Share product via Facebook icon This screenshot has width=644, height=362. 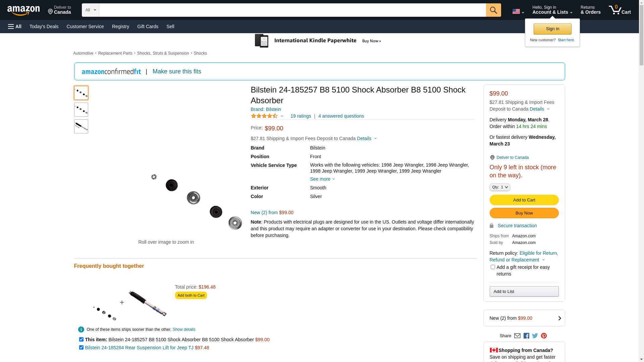pyautogui.click(x=526, y=336)
